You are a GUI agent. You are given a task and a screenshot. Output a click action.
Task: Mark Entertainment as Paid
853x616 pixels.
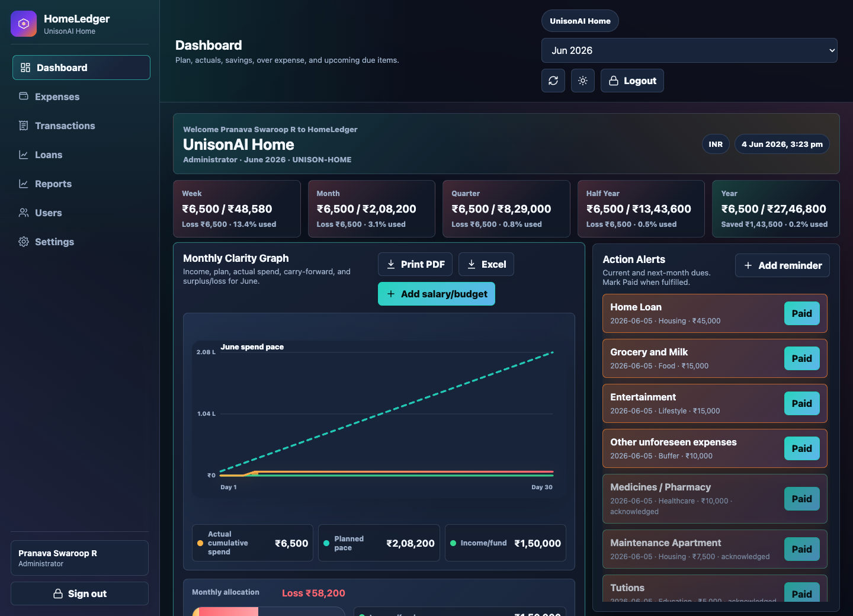802,403
